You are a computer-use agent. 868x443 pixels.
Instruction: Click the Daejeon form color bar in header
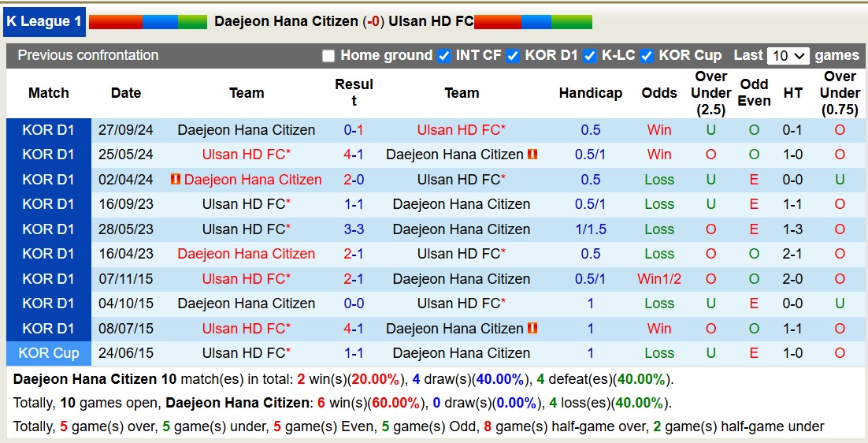click(148, 21)
